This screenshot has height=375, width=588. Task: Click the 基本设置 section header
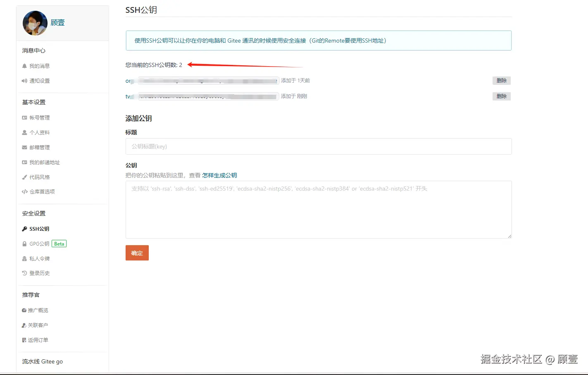click(x=34, y=102)
